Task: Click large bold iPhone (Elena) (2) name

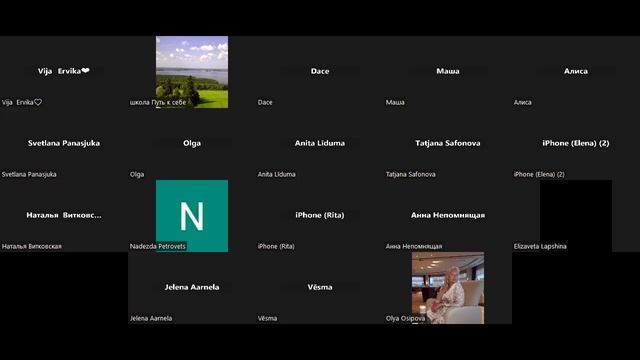Action: click(x=576, y=143)
